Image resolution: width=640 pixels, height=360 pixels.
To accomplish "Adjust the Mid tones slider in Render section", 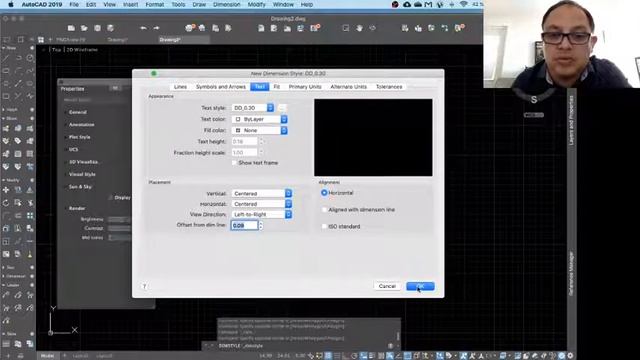I will [119, 238].
